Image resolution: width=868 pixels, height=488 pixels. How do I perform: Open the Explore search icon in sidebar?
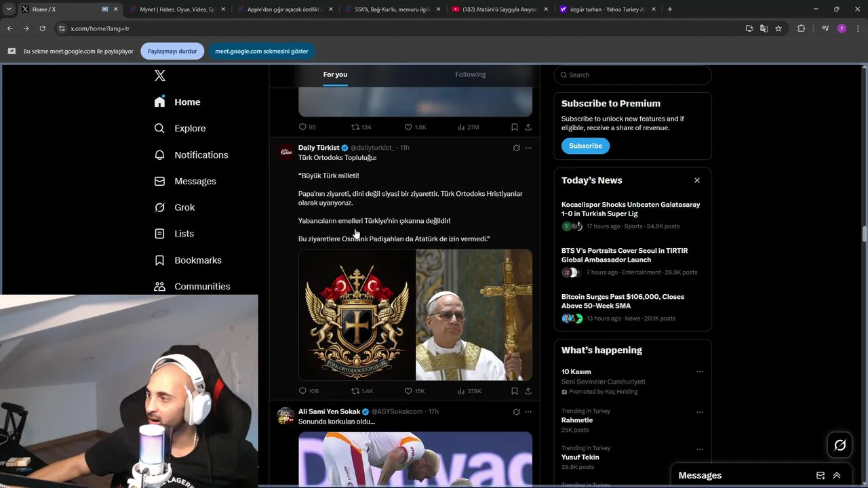159,128
